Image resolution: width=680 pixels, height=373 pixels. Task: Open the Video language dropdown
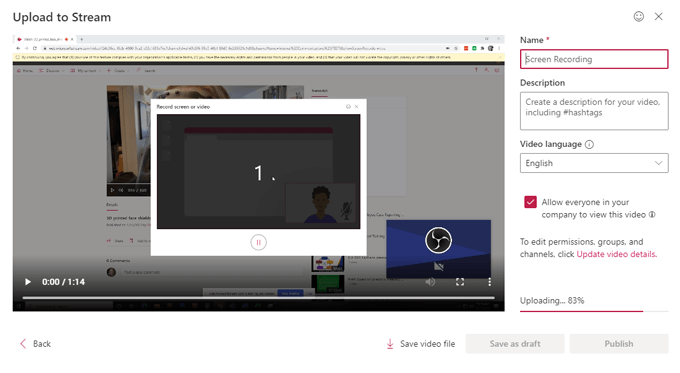pos(594,163)
